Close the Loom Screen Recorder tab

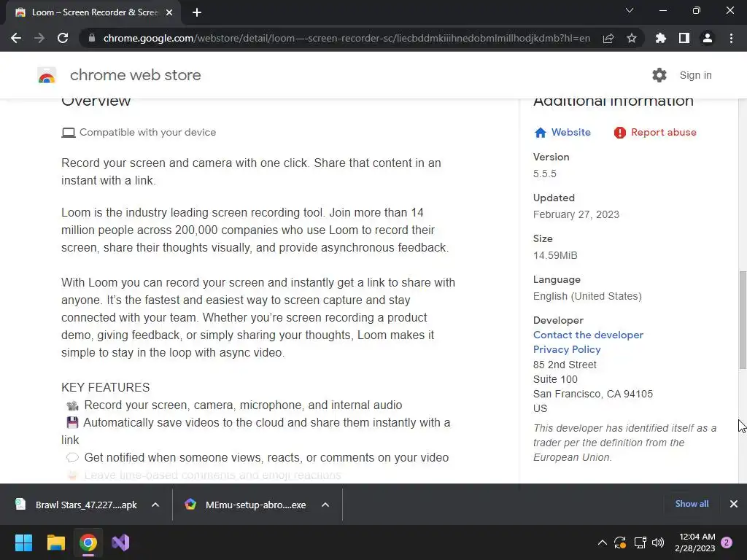[x=169, y=12]
